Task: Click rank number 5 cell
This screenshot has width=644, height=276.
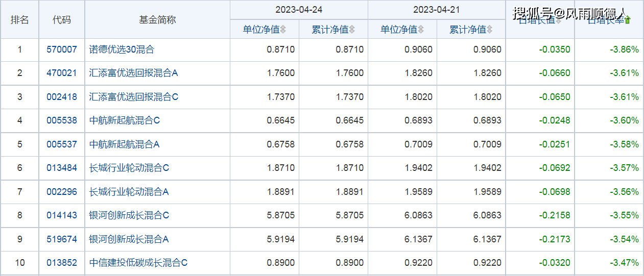Action: [20, 144]
